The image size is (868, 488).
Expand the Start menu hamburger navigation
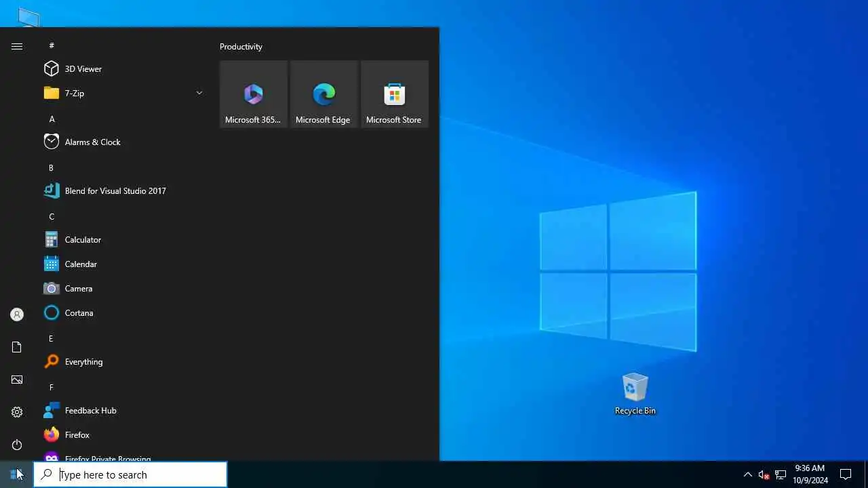coord(17,46)
